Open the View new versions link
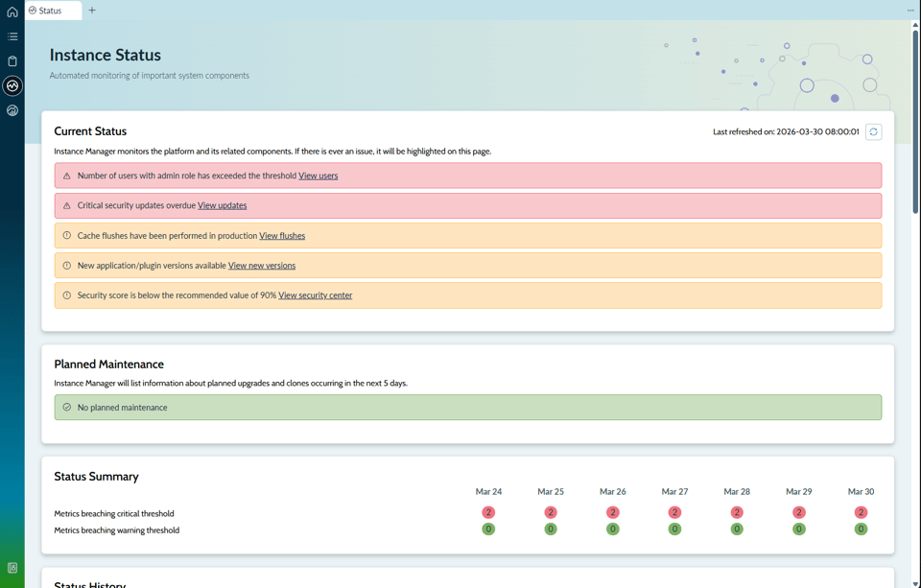This screenshot has height=588, width=921. click(261, 266)
